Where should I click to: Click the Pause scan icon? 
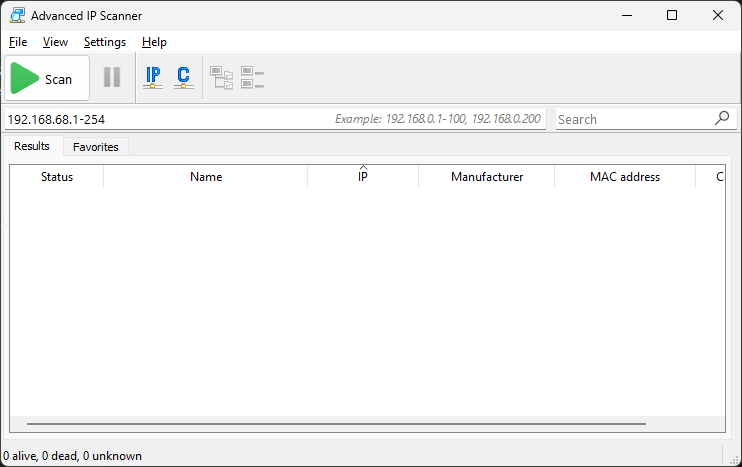coord(112,78)
